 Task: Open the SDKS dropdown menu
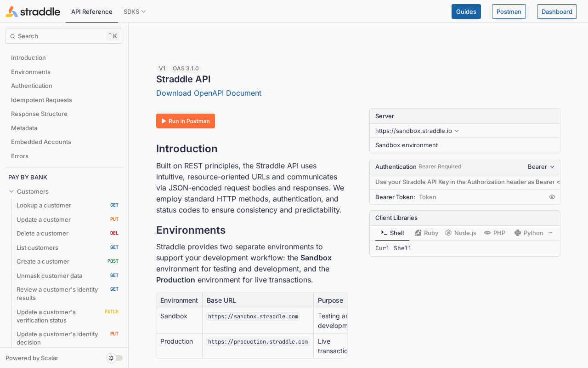coord(135,11)
